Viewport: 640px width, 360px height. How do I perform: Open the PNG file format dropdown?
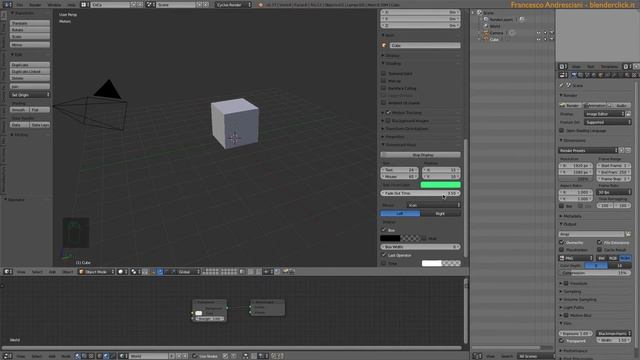point(576,258)
